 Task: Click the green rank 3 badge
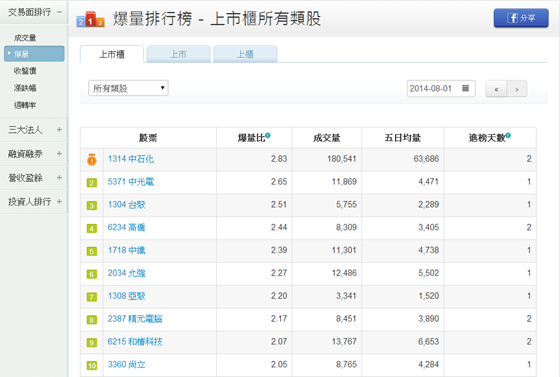point(92,206)
